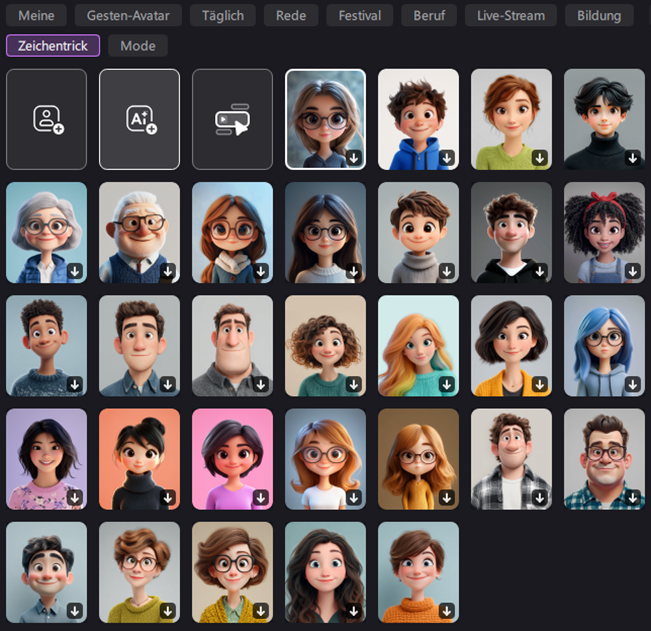
Task: Download the blue-haired girl with glasses avatar
Action: pyautogui.click(x=632, y=384)
